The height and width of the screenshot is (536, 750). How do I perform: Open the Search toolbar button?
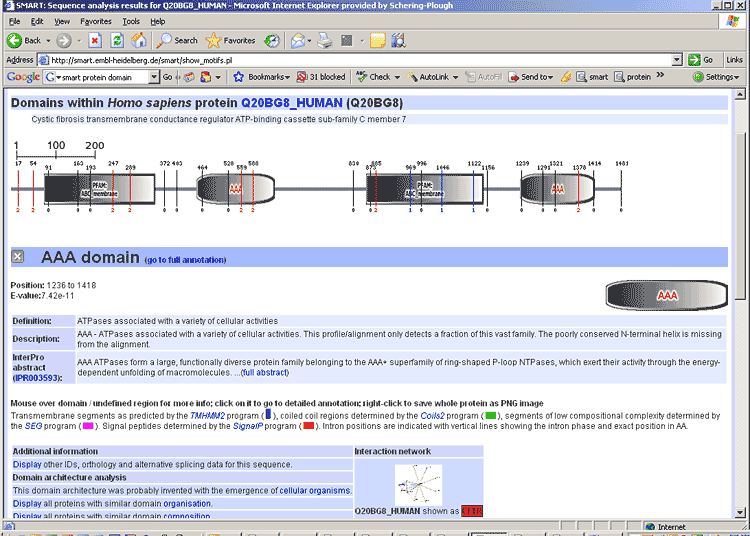(176, 41)
